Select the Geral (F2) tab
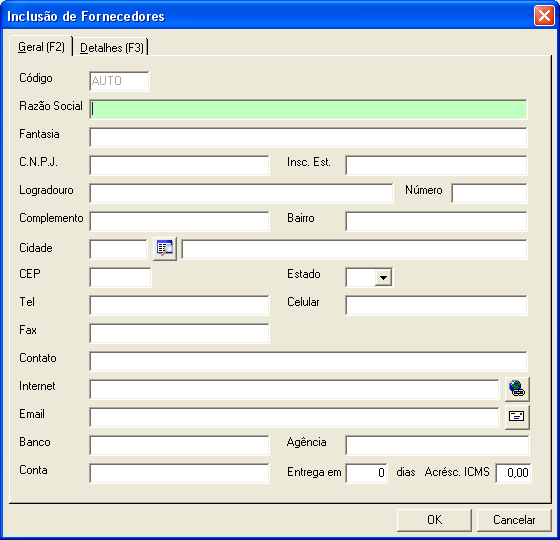Screen dimensions: 560x540 coord(41,47)
